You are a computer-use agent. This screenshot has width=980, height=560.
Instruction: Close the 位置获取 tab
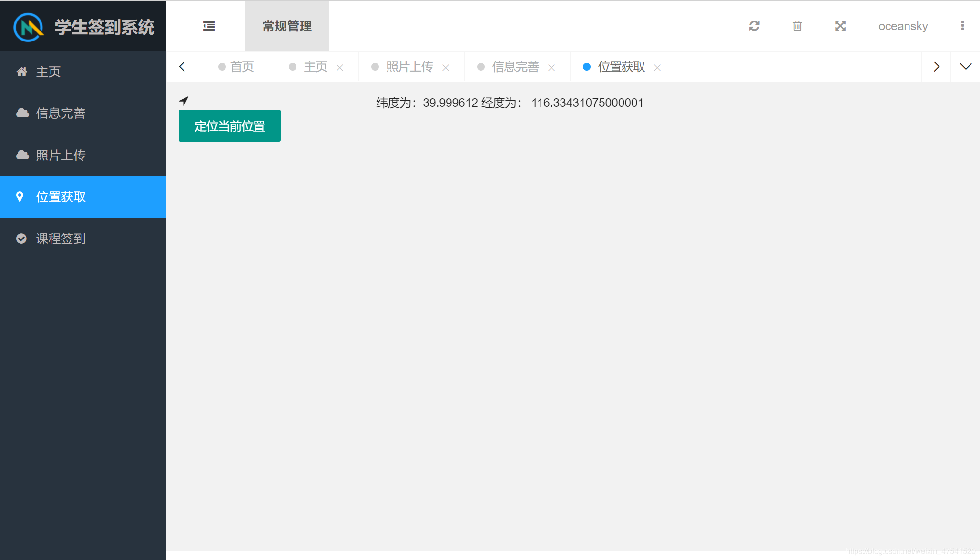click(x=657, y=68)
